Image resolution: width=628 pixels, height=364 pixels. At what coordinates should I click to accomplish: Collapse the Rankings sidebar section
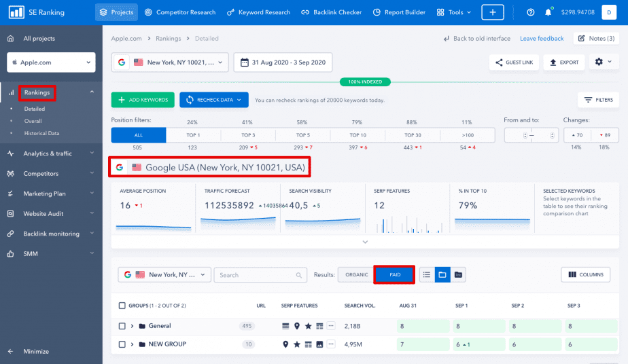click(92, 92)
